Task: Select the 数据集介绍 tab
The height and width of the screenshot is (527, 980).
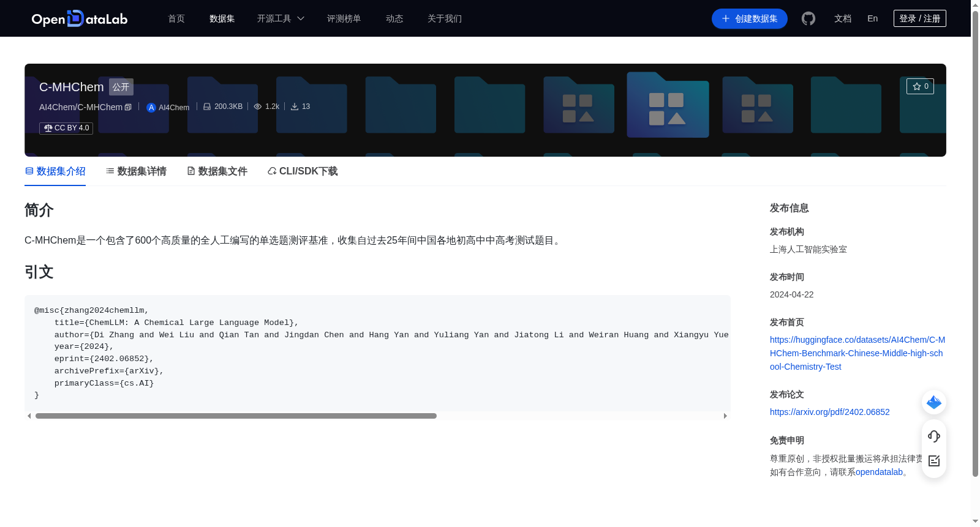Action: [x=55, y=171]
